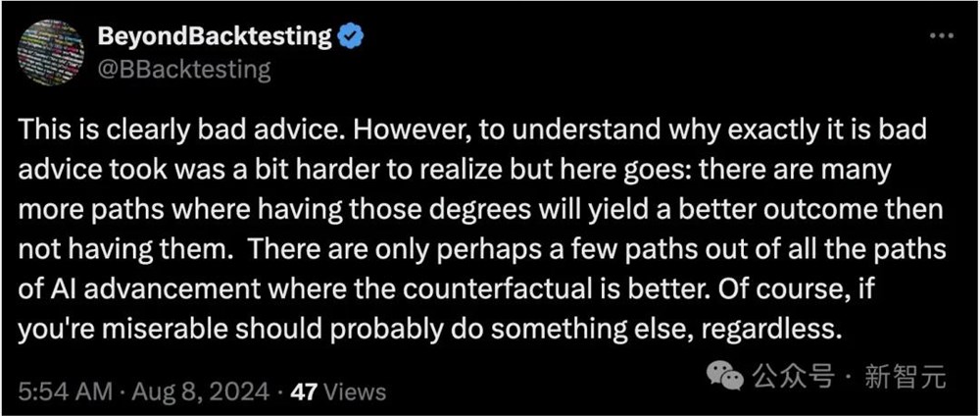The image size is (980, 416).
Task: Click the 5:54 AM timestamp
Action: (59, 392)
